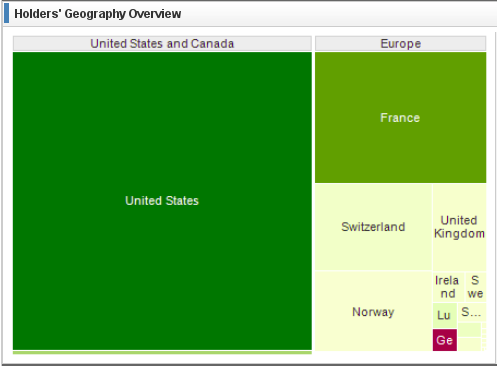Viewport: 497px width, 366px height.
Task: Click the Holders' Geography Overview title
Action: coord(98,14)
